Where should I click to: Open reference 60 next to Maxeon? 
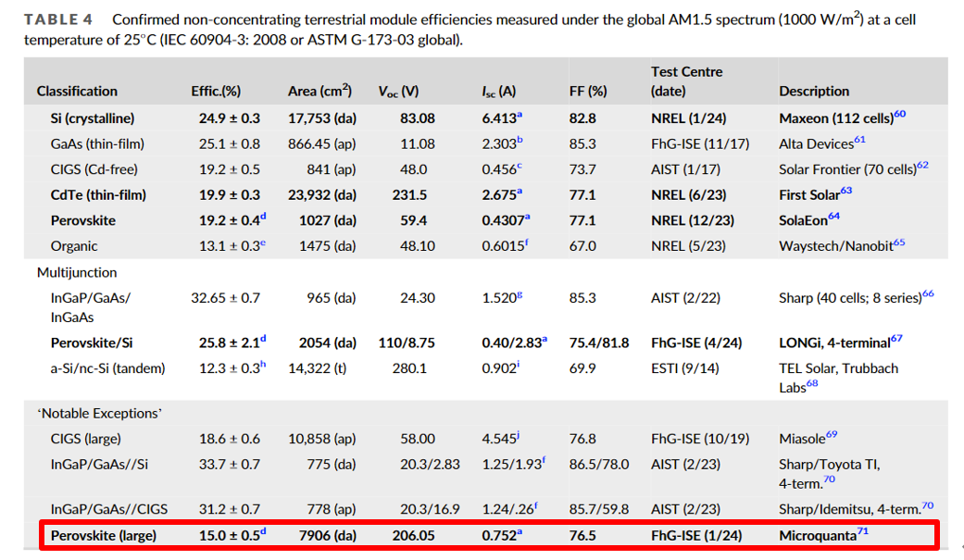(x=899, y=114)
